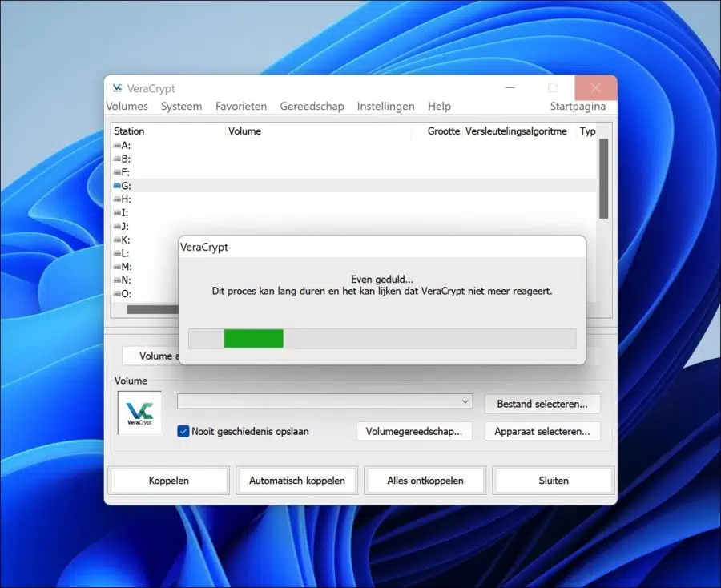Open the Instellingen menu
Viewport: 721px width, 588px height.
(x=386, y=107)
